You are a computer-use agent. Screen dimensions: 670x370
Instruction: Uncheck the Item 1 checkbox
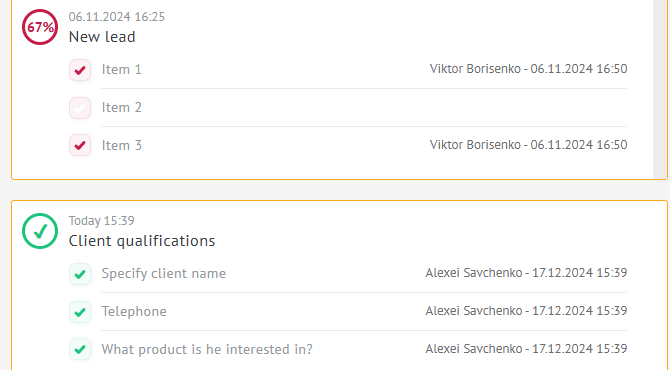click(x=80, y=70)
